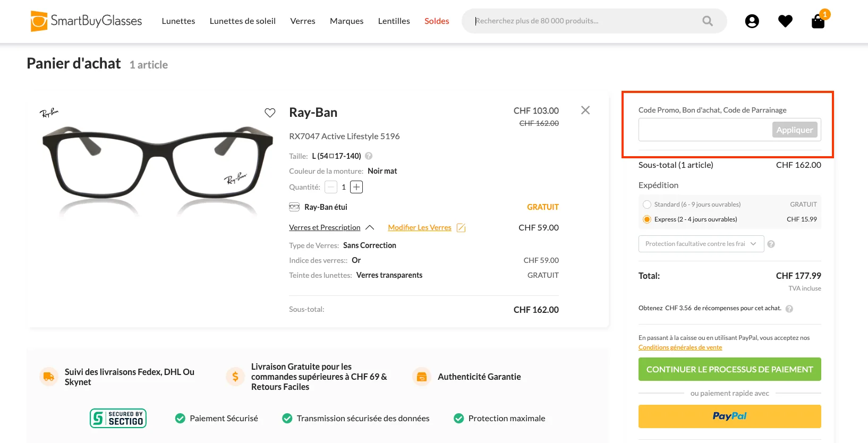The width and height of the screenshot is (868, 443).
Task: Click the search magnifier icon
Action: tap(708, 21)
